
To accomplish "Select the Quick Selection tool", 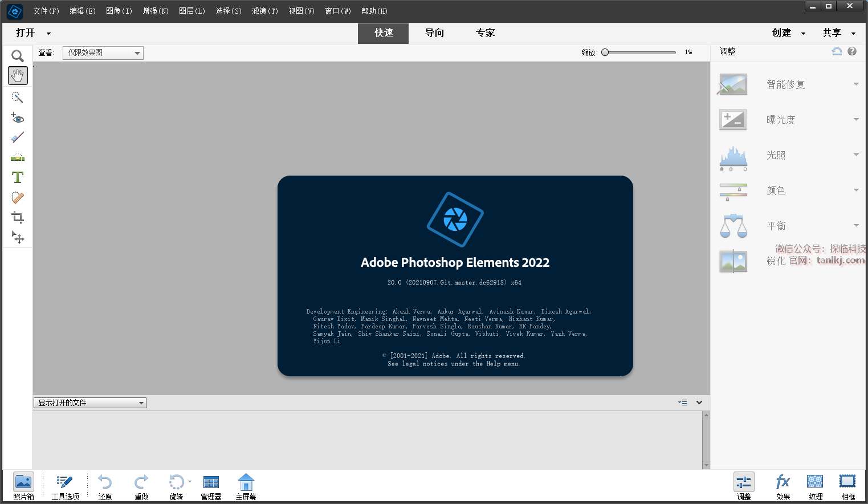I will pos(18,97).
